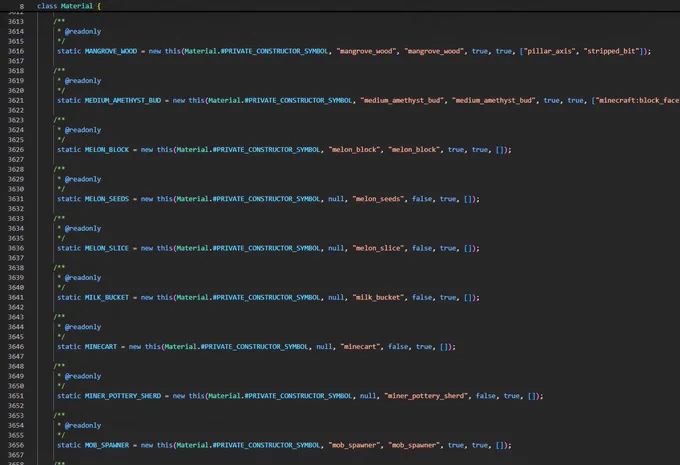Click line number 3616 in the gutter

[16, 51]
